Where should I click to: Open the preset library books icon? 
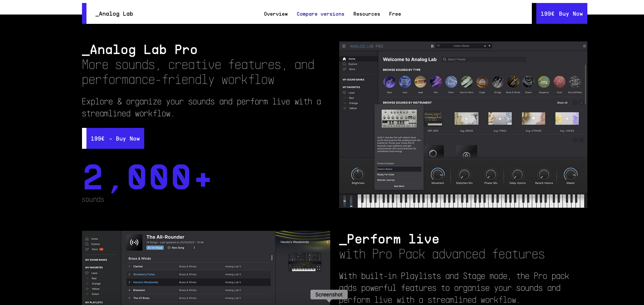coord(432,46)
